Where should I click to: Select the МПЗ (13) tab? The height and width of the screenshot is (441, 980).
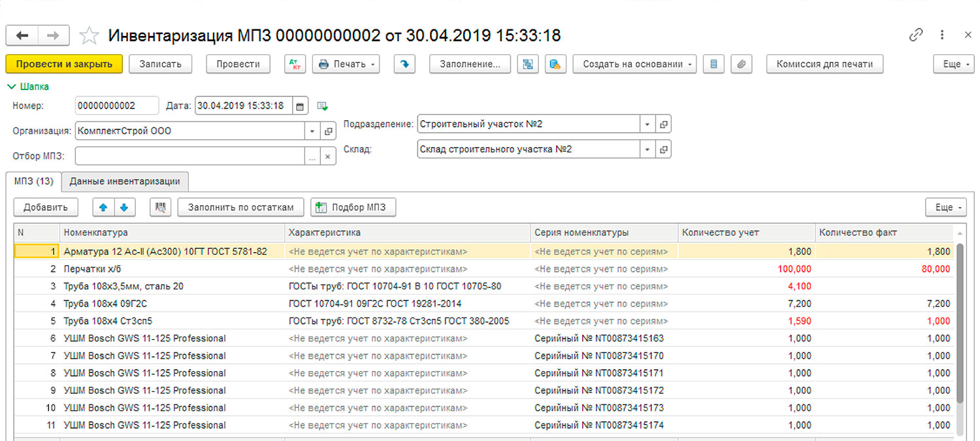coord(34,182)
